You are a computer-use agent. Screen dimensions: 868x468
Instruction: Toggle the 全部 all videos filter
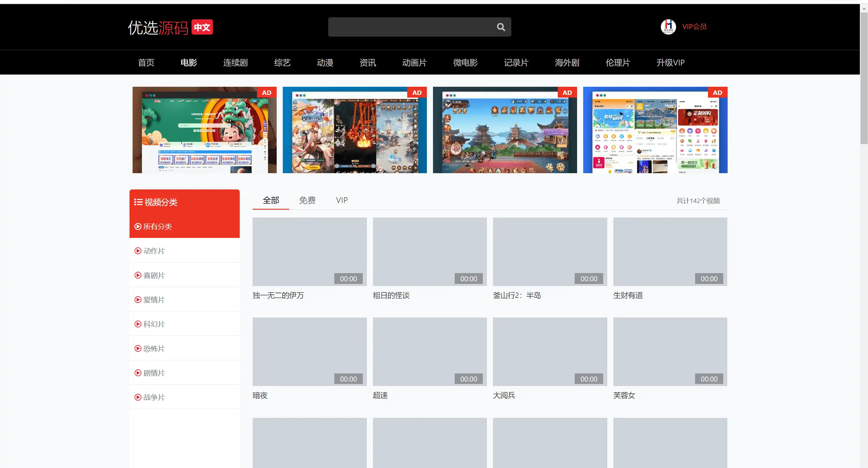point(271,199)
